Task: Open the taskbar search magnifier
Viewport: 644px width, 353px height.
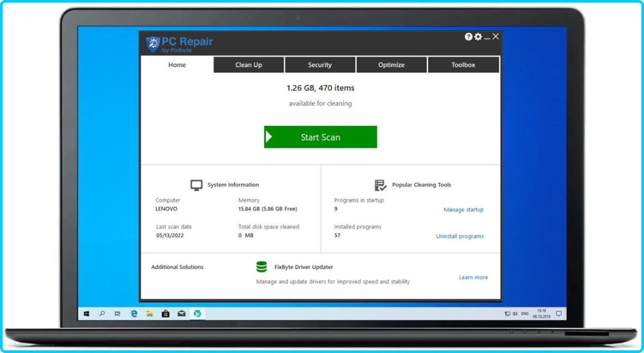Action: point(102,313)
